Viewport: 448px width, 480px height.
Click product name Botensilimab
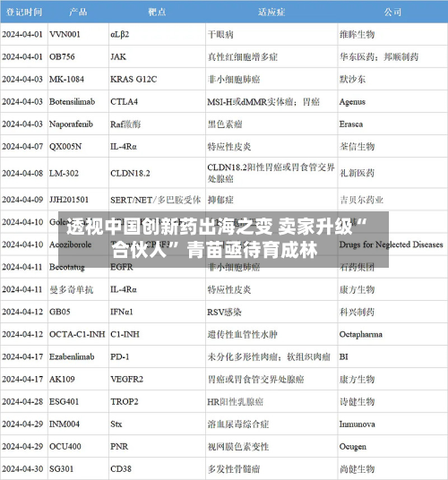72,101
